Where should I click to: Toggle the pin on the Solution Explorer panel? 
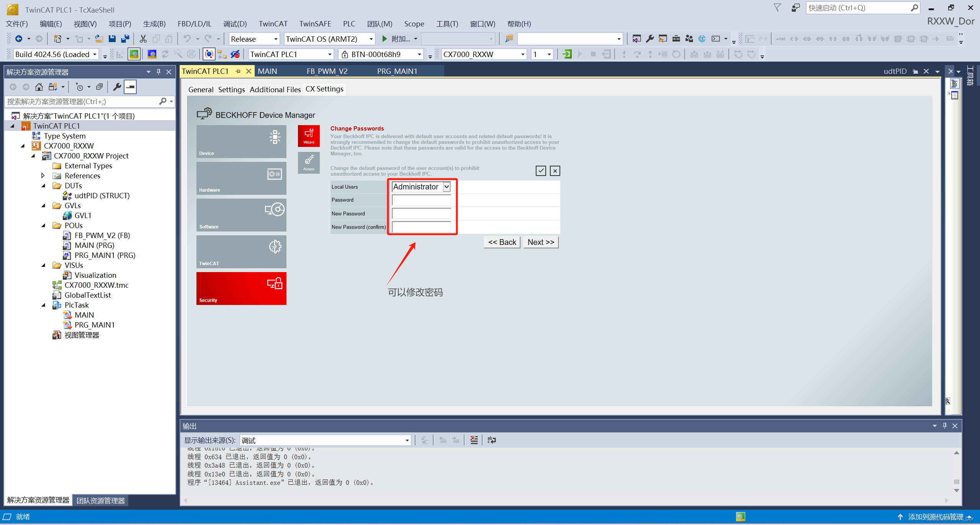pyautogui.click(x=159, y=72)
